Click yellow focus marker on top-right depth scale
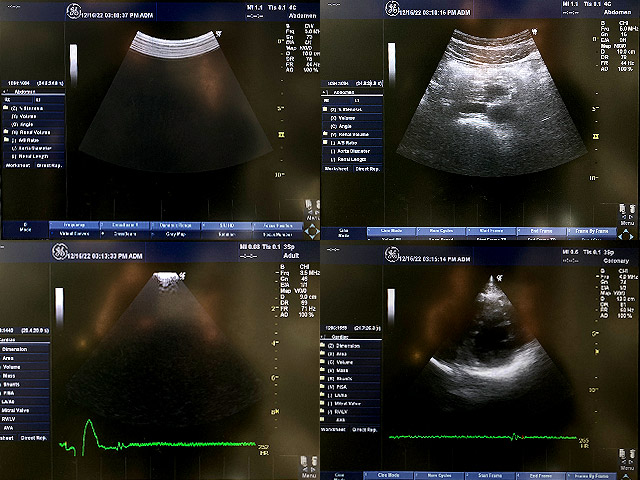This screenshot has height=480, width=640. tap(596, 136)
